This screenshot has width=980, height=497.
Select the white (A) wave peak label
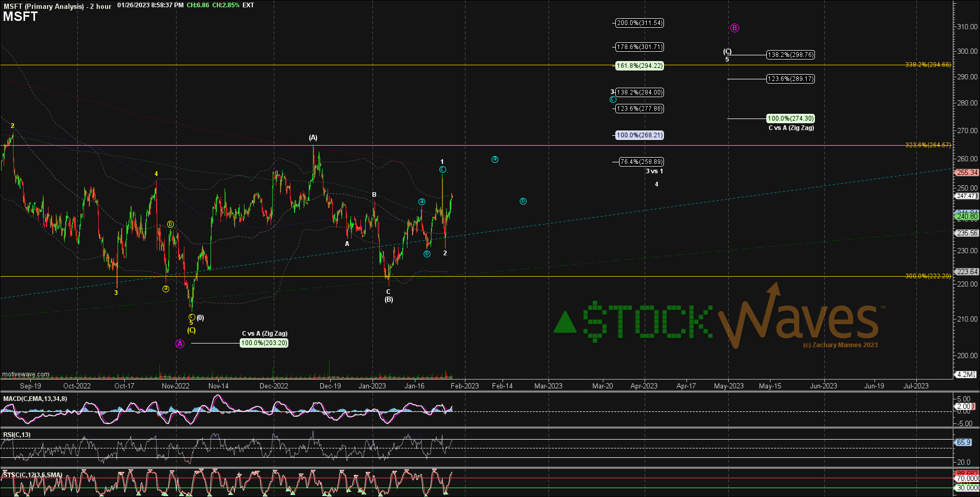pyautogui.click(x=313, y=138)
